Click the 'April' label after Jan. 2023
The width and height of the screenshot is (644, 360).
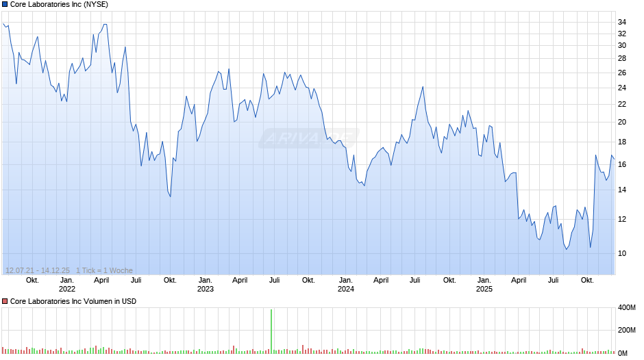click(240, 281)
